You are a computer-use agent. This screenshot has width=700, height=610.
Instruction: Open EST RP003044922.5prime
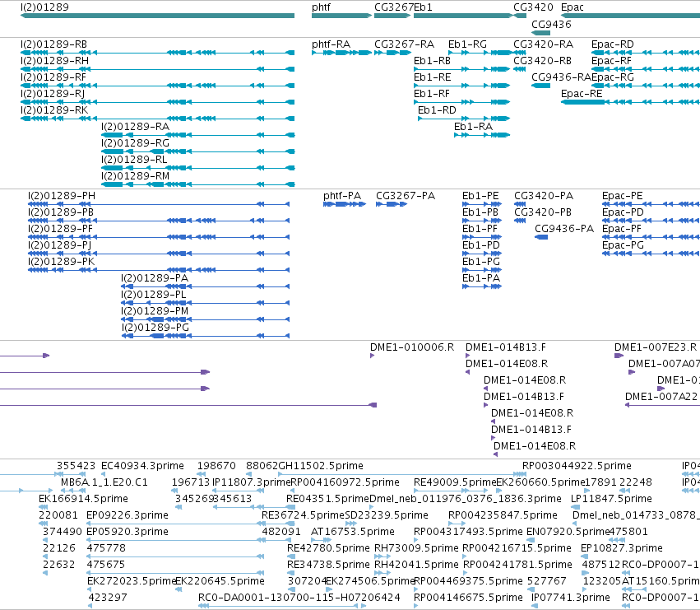(577, 466)
